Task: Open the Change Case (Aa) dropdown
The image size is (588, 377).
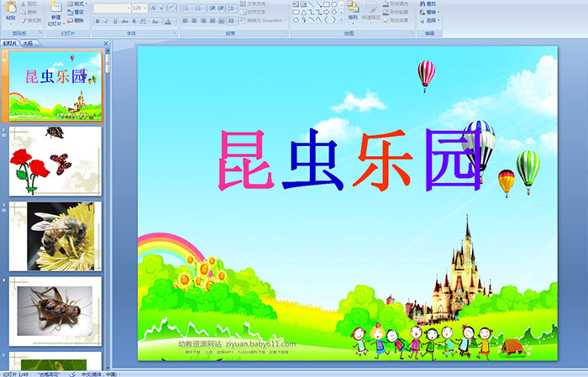Action: [x=155, y=21]
